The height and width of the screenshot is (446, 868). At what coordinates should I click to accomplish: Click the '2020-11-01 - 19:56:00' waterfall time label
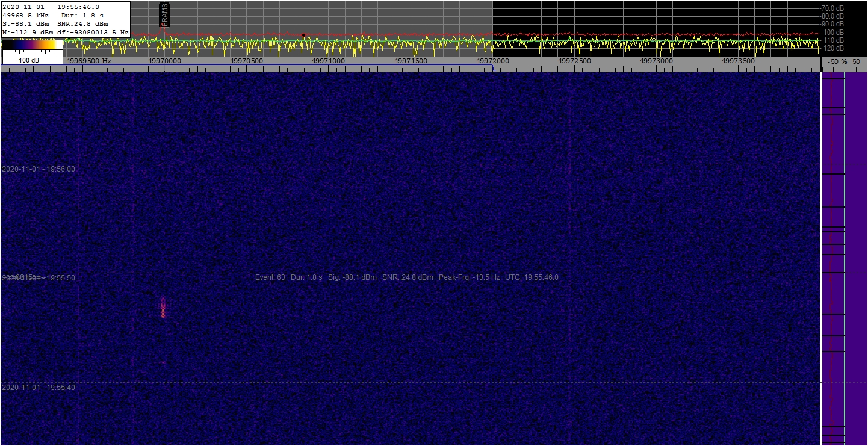[x=39, y=169]
